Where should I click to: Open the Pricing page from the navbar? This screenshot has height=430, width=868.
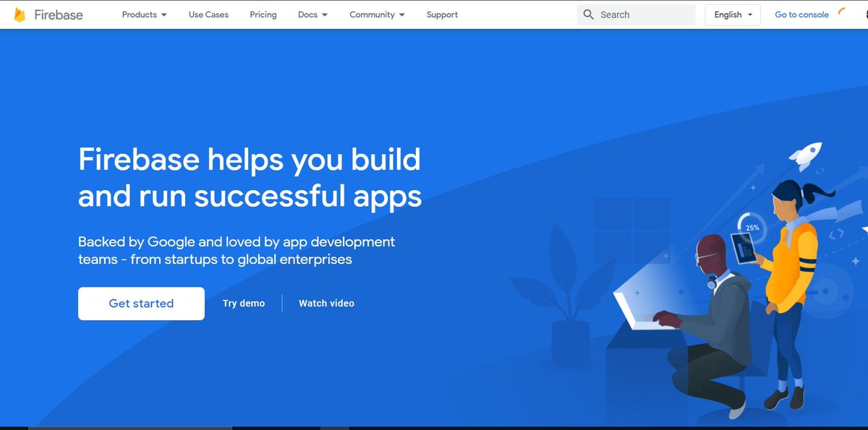pos(263,14)
